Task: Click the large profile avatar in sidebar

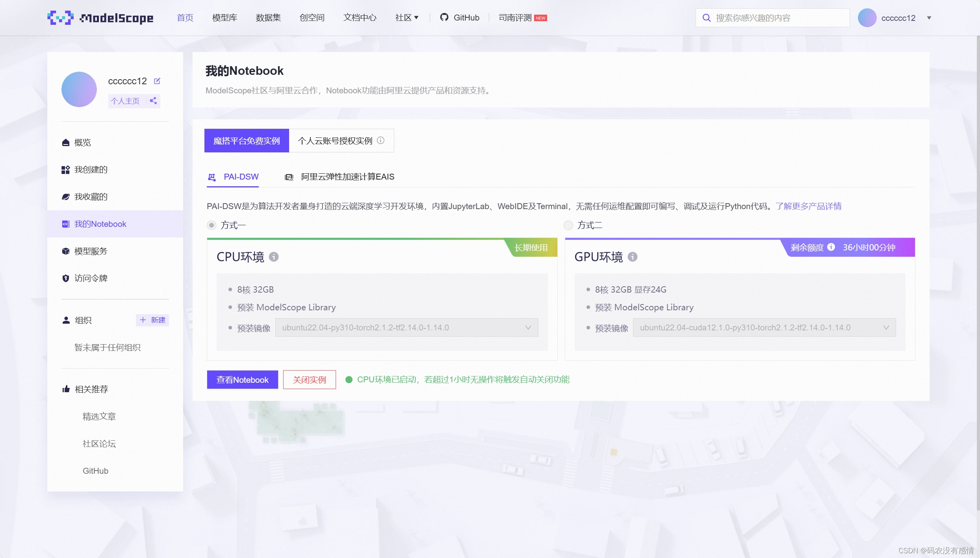Action: 79,89
